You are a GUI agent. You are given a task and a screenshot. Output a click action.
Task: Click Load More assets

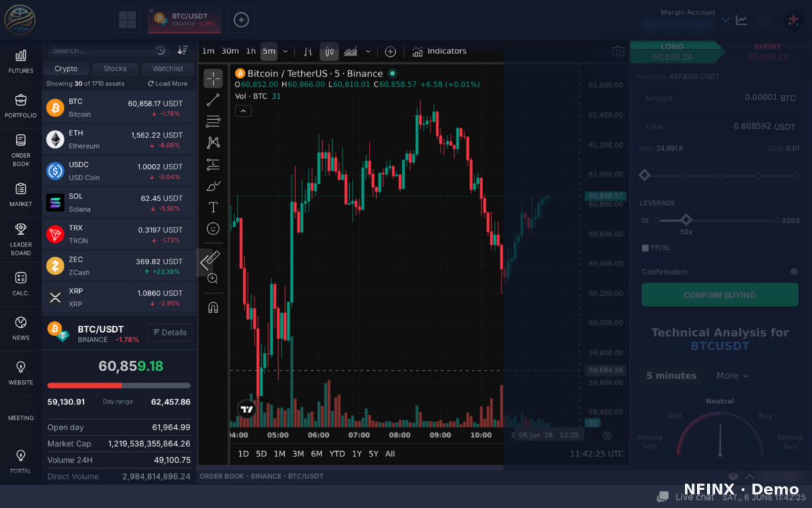168,84
